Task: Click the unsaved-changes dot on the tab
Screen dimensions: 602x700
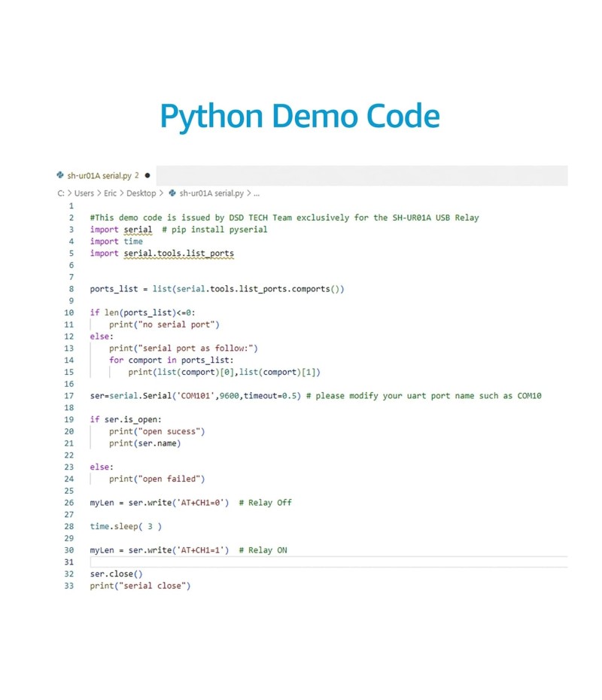Action: 147,175
